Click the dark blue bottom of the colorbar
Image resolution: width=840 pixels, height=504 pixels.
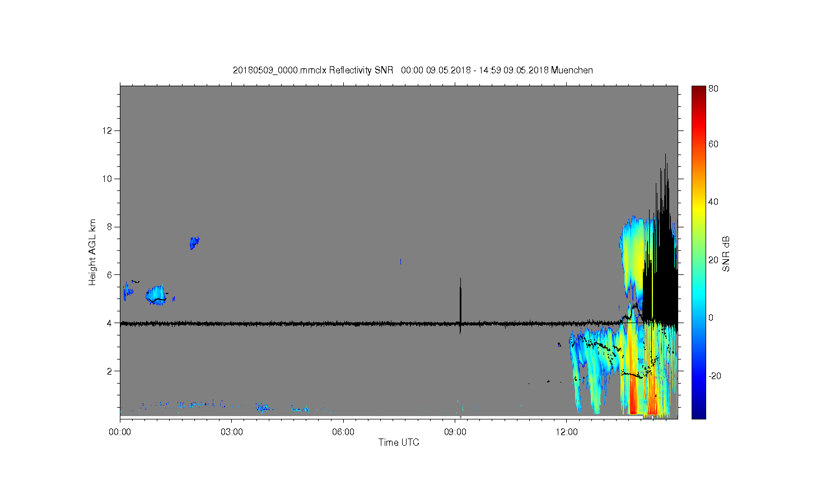(698, 413)
